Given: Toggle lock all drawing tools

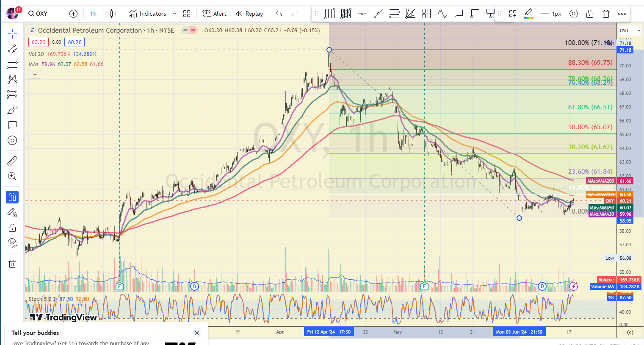Looking at the screenshot, I should pos(12,228).
